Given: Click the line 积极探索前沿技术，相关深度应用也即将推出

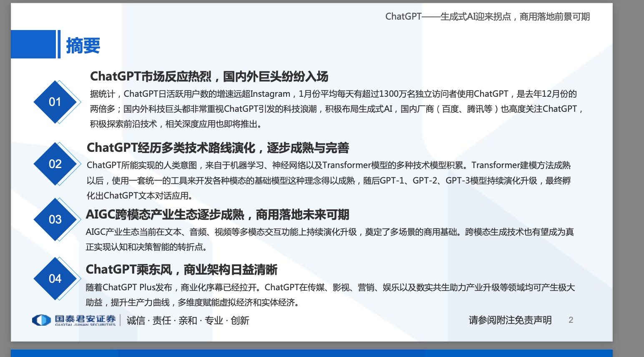Looking at the screenshot, I should pyautogui.click(x=176, y=124).
